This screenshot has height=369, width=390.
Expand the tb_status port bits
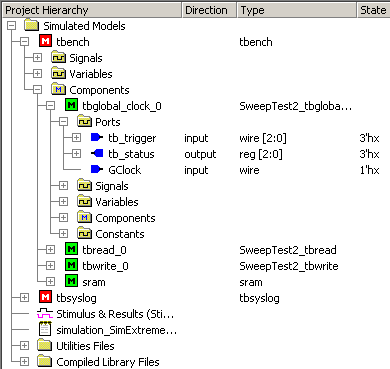click(76, 153)
